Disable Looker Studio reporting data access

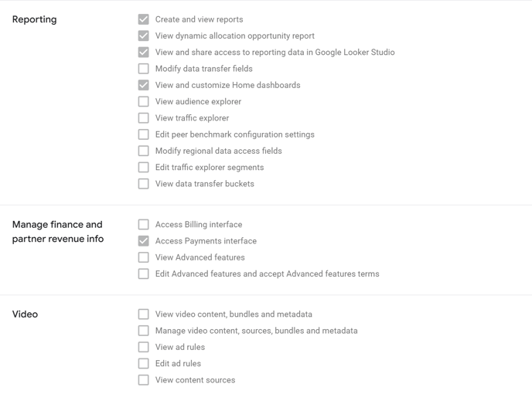click(144, 53)
